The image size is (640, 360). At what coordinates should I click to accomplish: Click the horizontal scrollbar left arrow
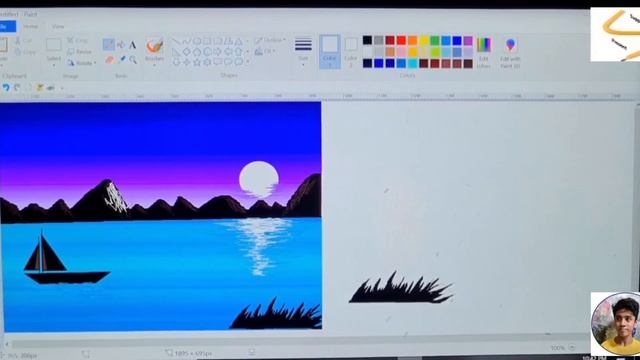7,344
